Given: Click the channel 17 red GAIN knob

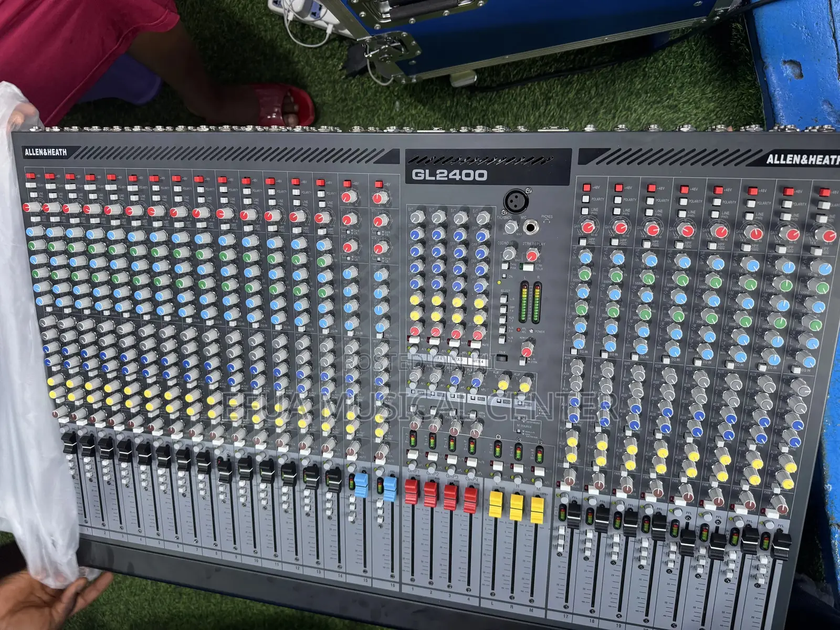Looking at the screenshot, I should [588, 227].
